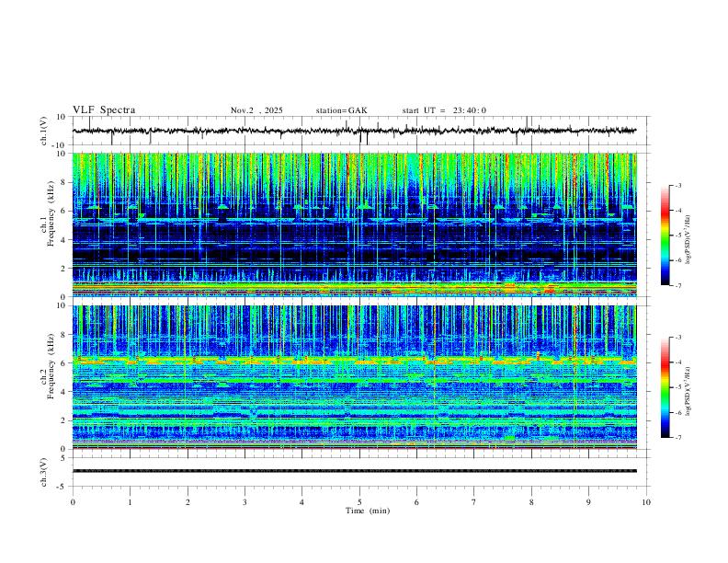Click the "VLF Spectra" title text

(104, 110)
